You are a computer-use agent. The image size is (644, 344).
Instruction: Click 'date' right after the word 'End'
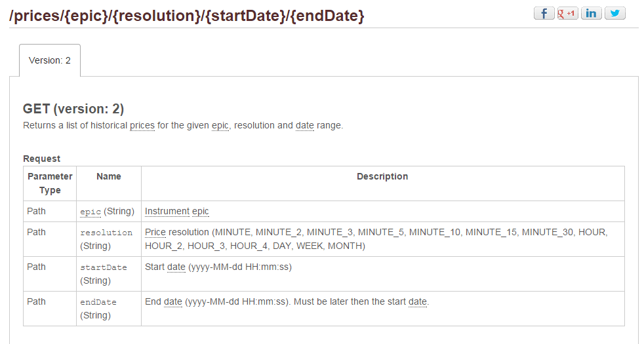click(173, 302)
